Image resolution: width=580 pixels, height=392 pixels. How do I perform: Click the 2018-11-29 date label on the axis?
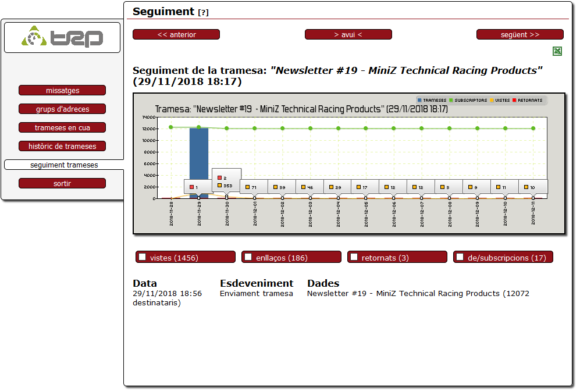199,214
